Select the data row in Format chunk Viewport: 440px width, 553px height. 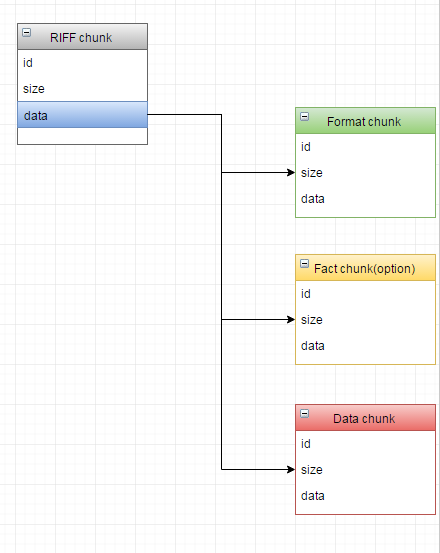click(x=366, y=199)
